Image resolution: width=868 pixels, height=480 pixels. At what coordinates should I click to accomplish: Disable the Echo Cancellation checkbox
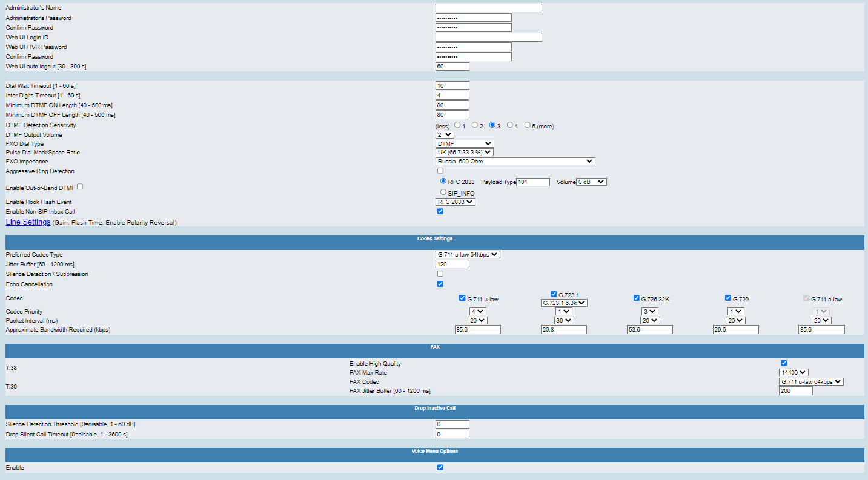[x=440, y=284]
